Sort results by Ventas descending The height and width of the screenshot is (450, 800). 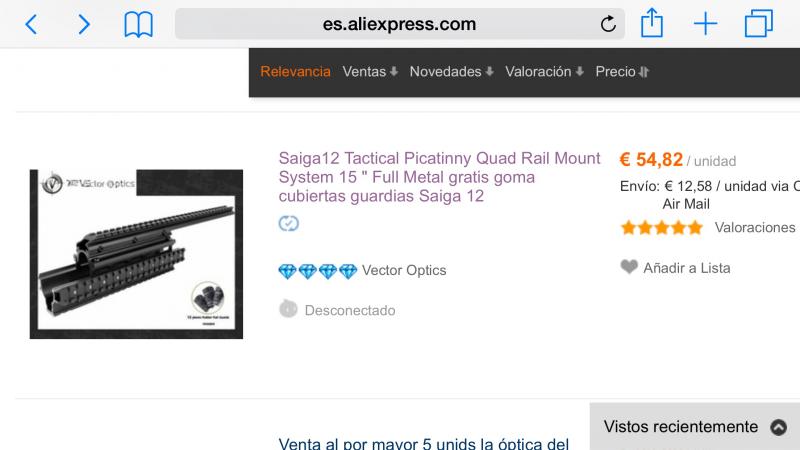(370, 71)
